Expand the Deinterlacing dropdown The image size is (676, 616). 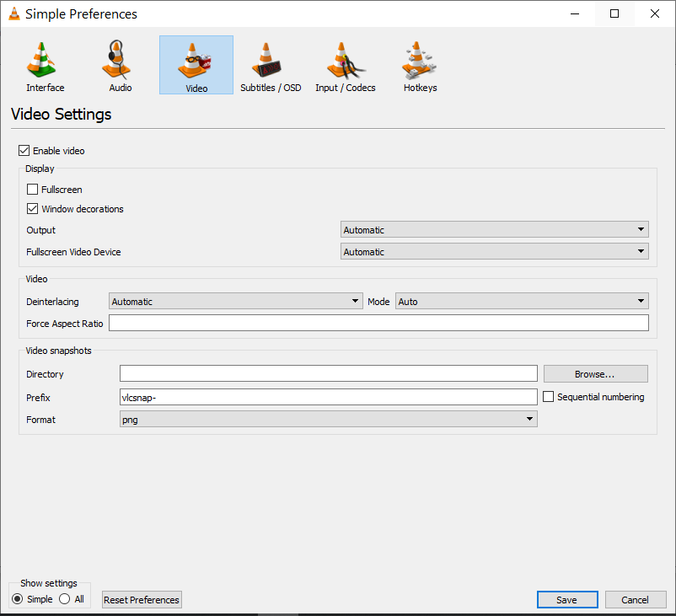click(x=236, y=302)
